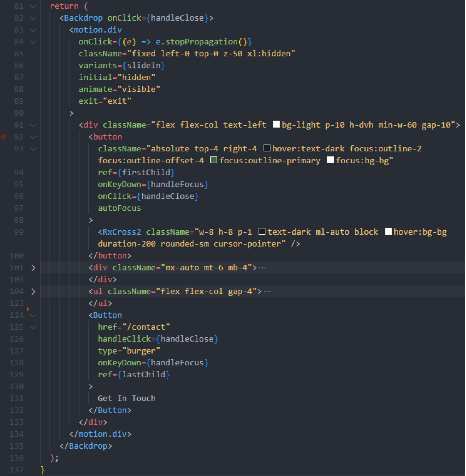Open color picker for bg-light swatch

[276, 125]
